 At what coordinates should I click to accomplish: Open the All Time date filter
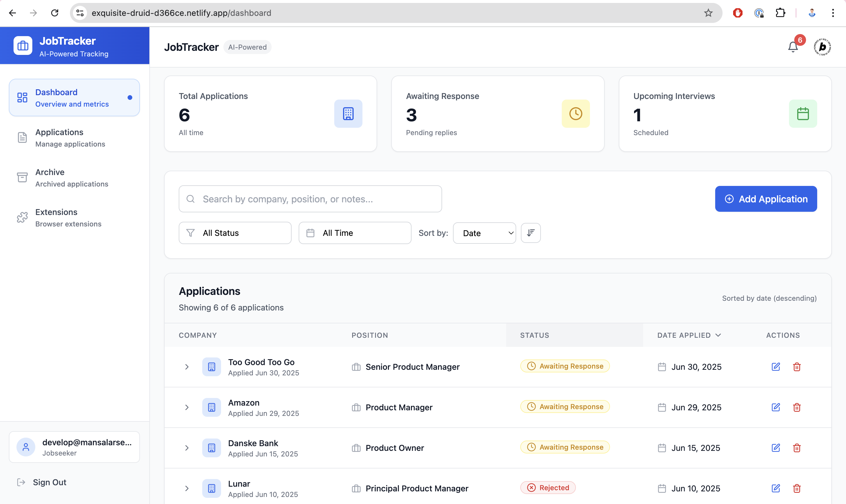click(355, 233)
